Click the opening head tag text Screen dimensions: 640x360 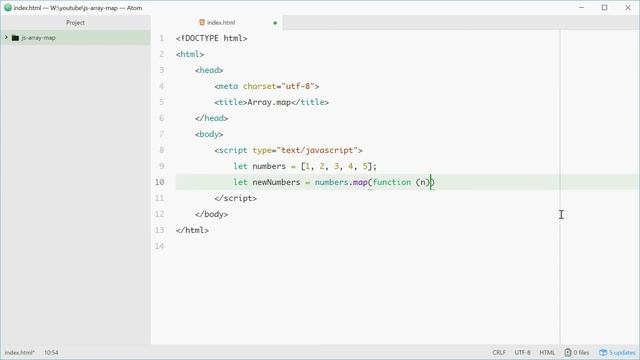[209, 70]
